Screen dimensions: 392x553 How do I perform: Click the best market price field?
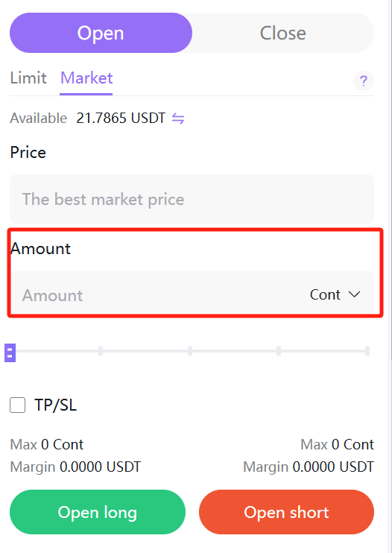pyautogui.click(x=192, y=199)
